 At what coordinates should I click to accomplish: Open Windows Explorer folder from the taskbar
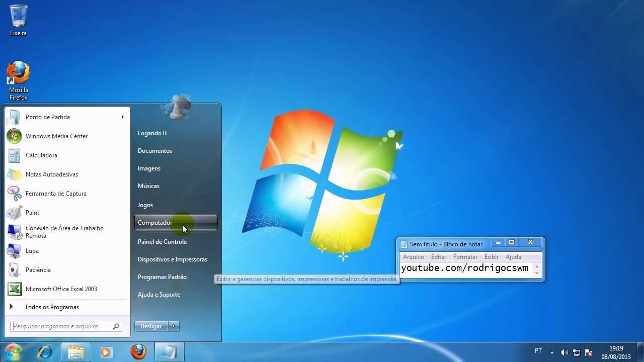pos(76,352)
